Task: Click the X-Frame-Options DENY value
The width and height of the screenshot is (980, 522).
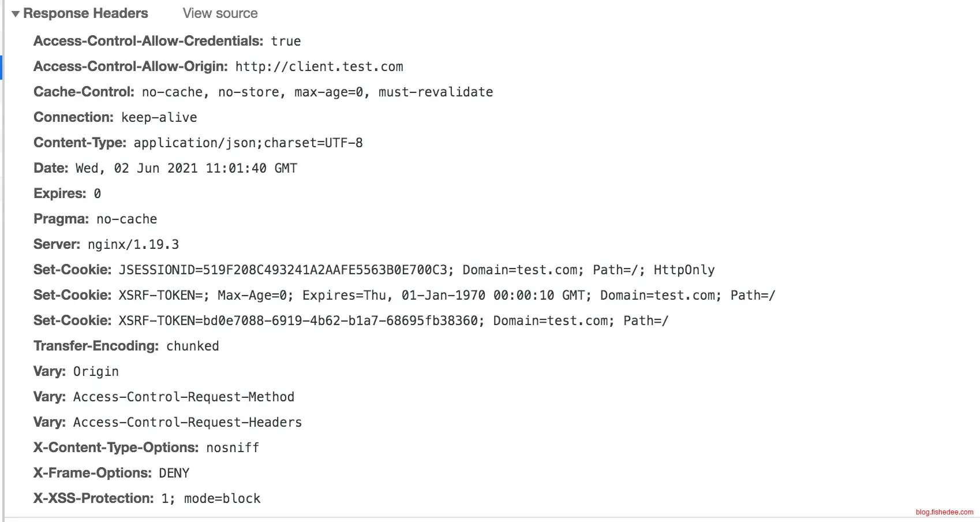Action: tap(174, 473)
